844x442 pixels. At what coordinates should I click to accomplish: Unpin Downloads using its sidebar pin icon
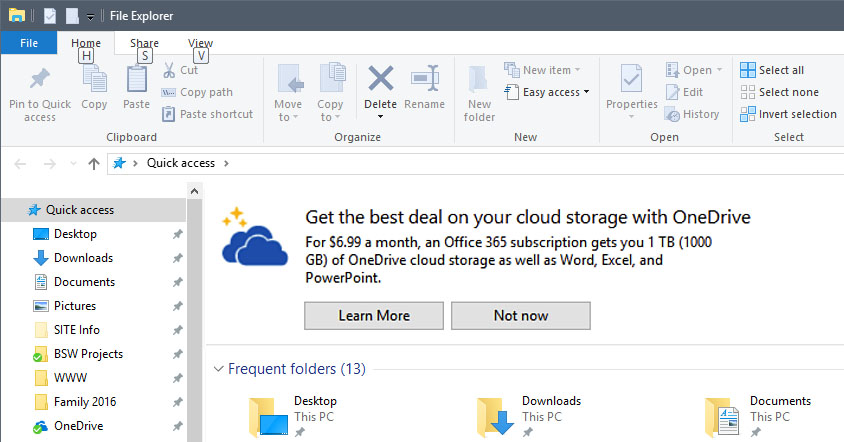[x=177, y=258]
